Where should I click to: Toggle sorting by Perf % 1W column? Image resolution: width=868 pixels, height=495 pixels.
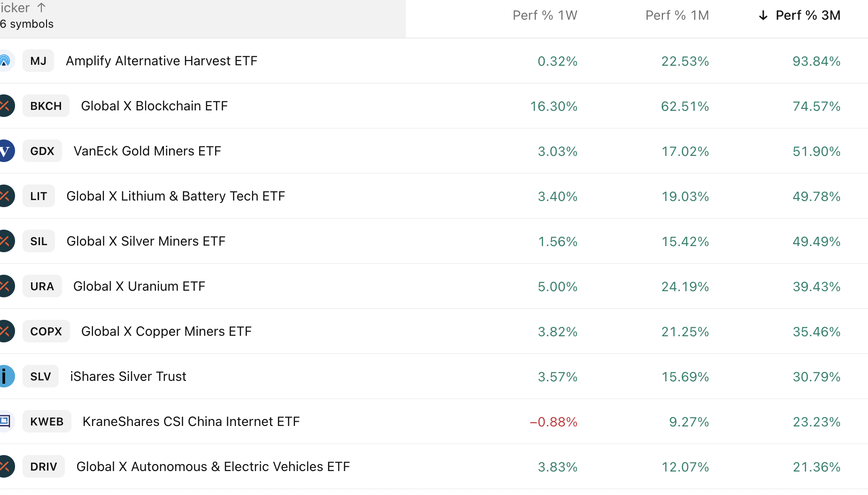(545, 15)
